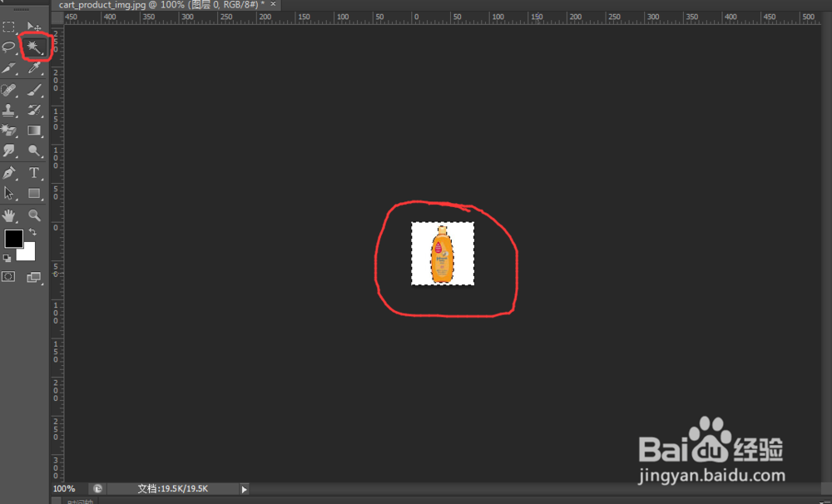Viewport: 832px width, 504px height.
Task: Change the screen mode
Action: click(34, 277)
